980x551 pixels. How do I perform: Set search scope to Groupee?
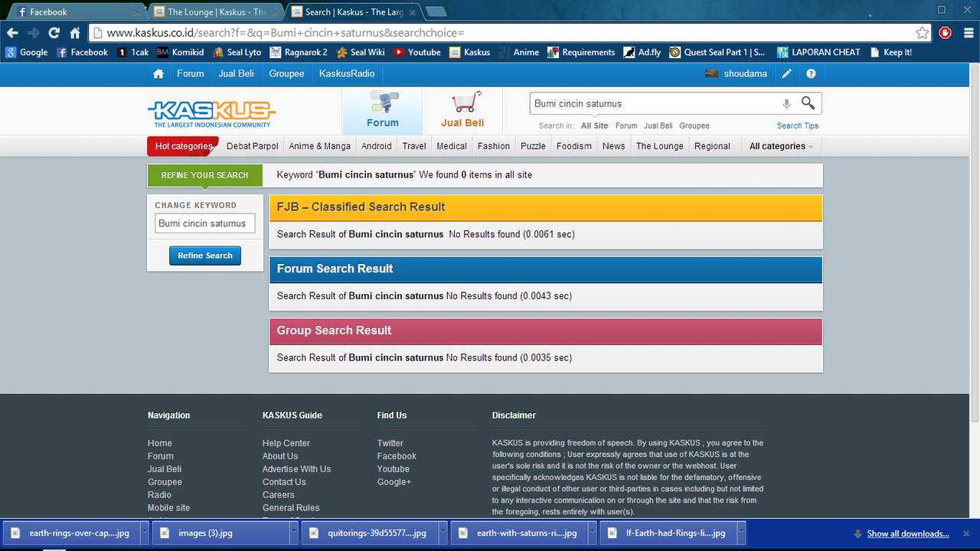click(x=694, y=126)
